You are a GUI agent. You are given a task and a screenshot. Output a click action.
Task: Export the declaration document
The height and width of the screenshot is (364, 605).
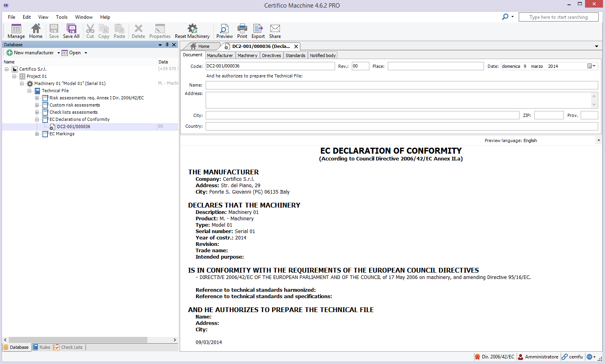point(258,31)
